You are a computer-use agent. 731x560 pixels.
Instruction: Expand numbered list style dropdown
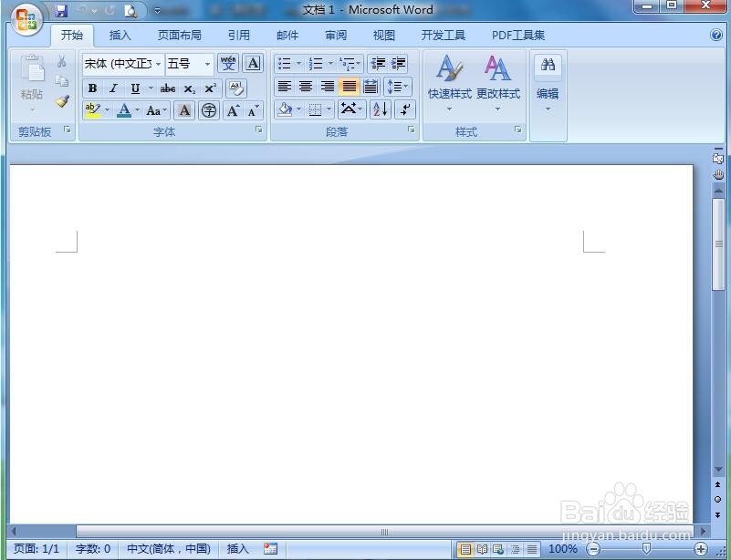pyautogui.click(x=330, y=63)
